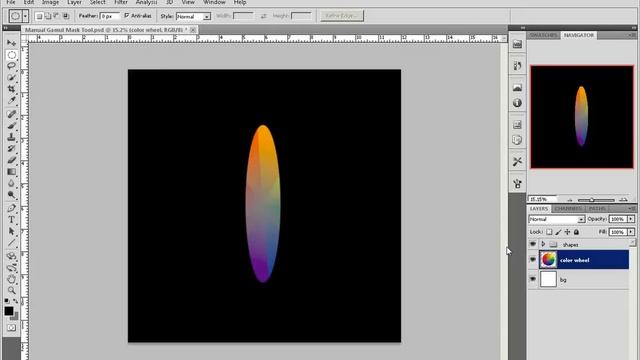Select the Crop tool
Screen dimensions: 640x360
tap(11, 89)
